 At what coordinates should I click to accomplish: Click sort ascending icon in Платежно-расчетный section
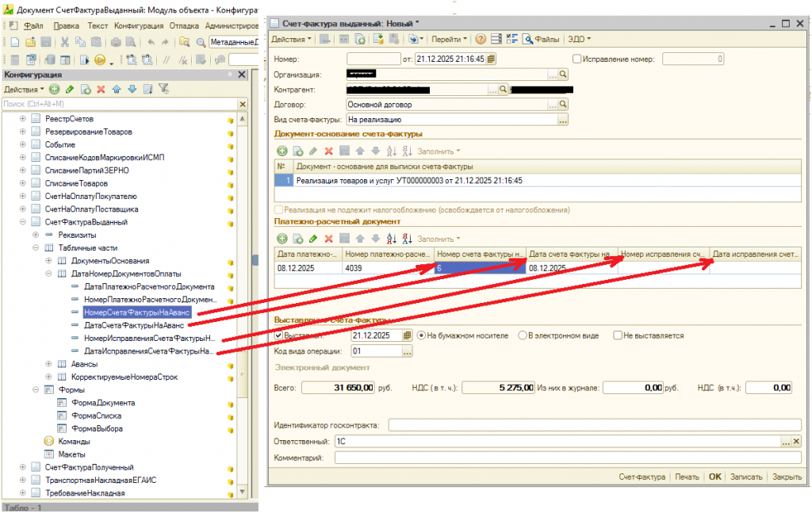point(392,238)
